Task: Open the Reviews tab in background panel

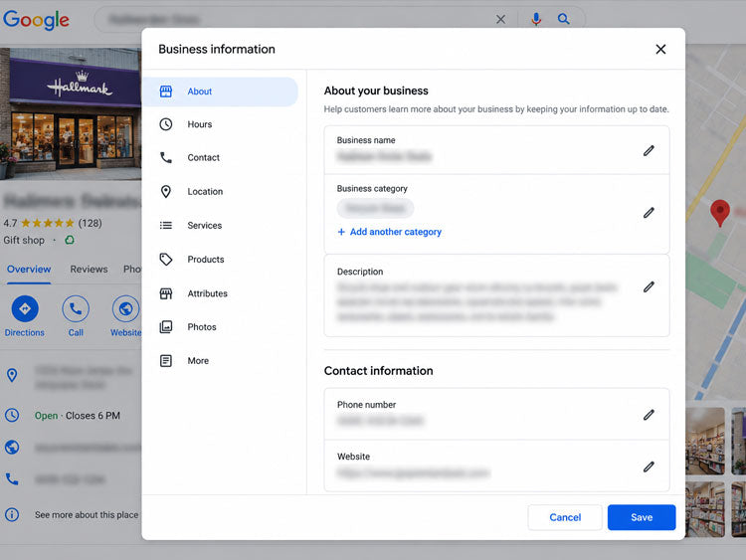Action: [89, 270]
